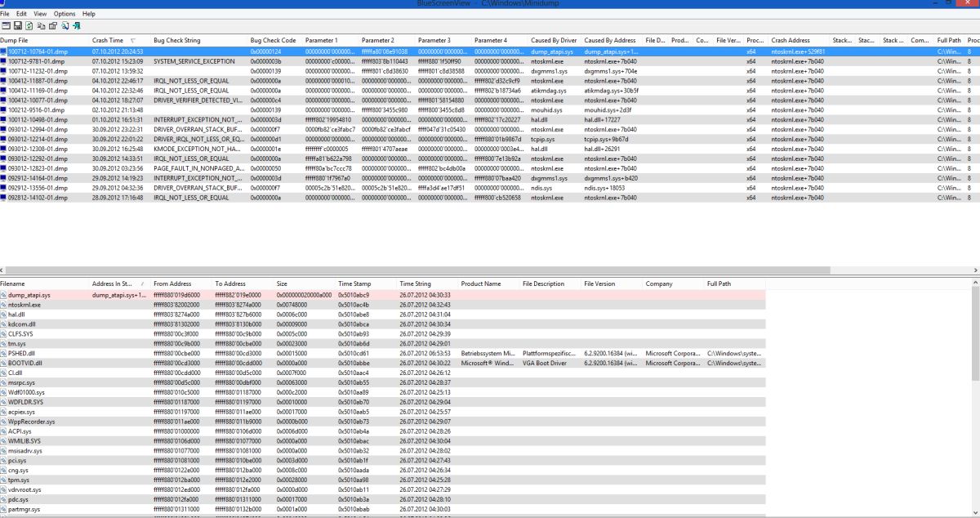Click the icon beside 100712-11232-01.dmp
Screen dimensions: 980x518
(3, 71)
